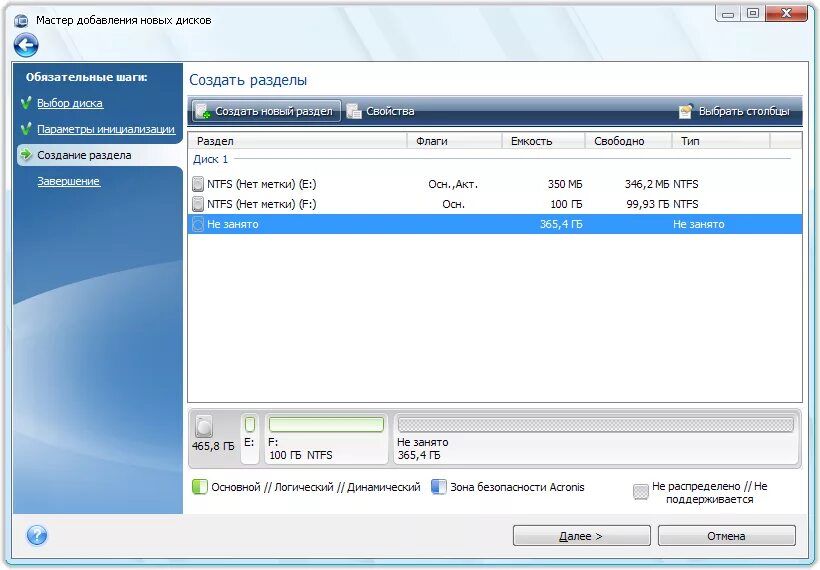Select F: 100 ГБ NTFS block in disk map

326,438
